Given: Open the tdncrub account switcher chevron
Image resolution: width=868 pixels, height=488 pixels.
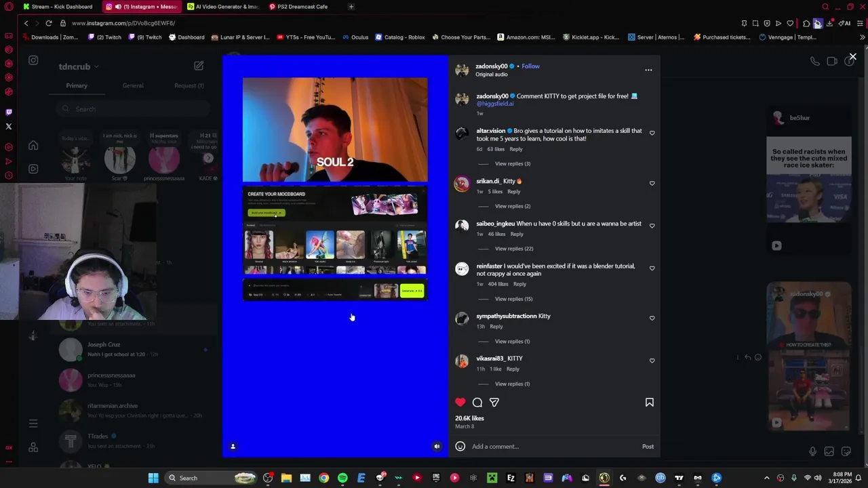Looking at the screenshot, I should 96,67.
